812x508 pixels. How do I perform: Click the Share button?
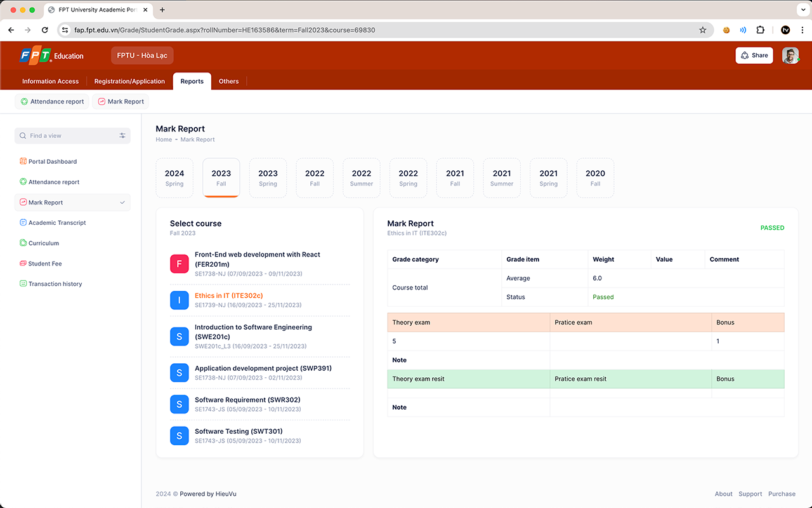(754, 55)
